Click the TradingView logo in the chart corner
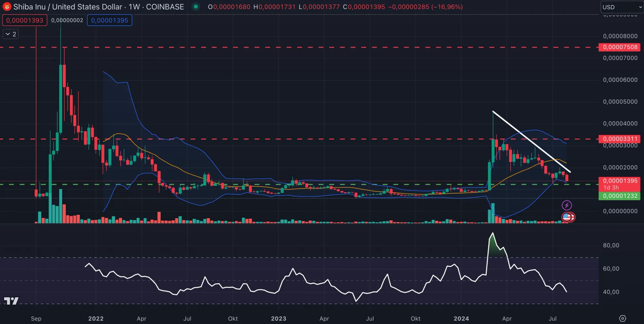 [11, 301]
